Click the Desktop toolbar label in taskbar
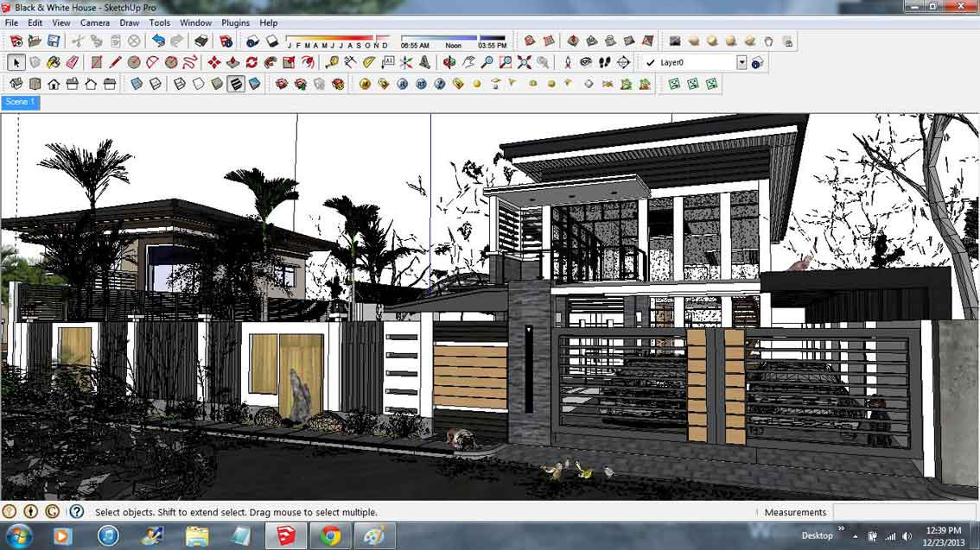The width and height of the screenshot is (980, 550). [x=817, y=535]
